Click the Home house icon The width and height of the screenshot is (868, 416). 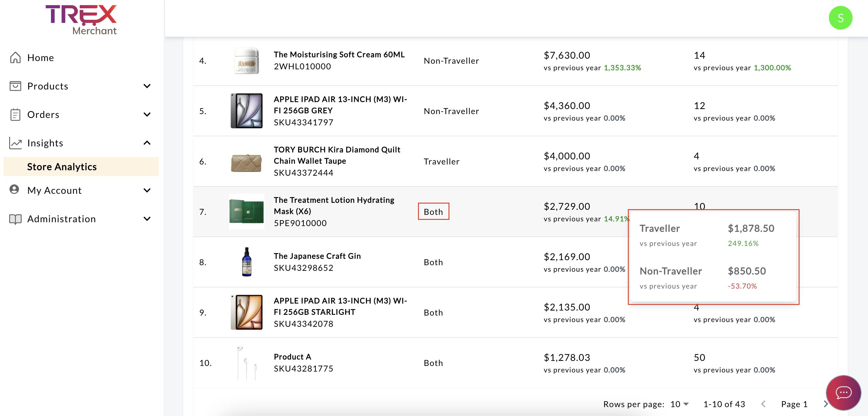pyautogui.click(x=15, y=57)
